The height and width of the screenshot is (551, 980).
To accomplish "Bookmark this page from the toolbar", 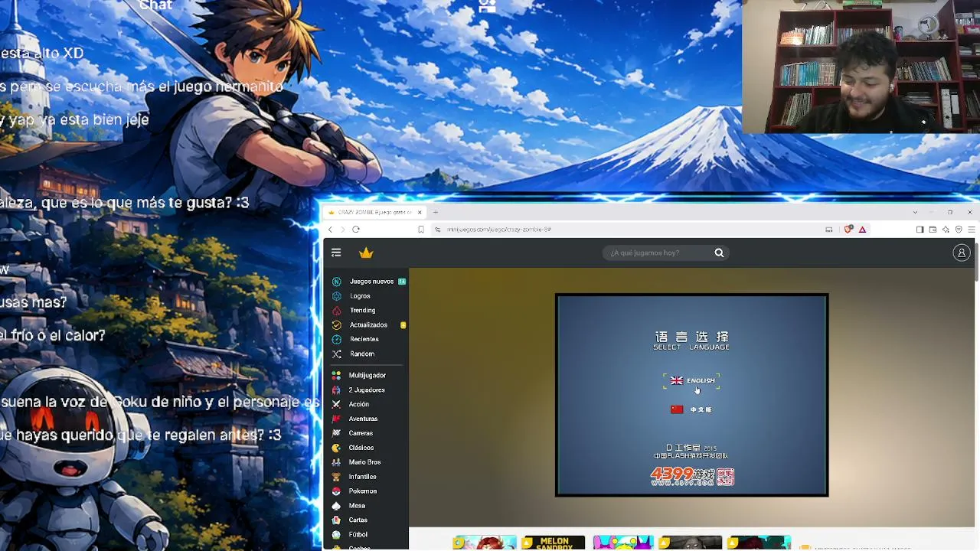I will (421, 229).
